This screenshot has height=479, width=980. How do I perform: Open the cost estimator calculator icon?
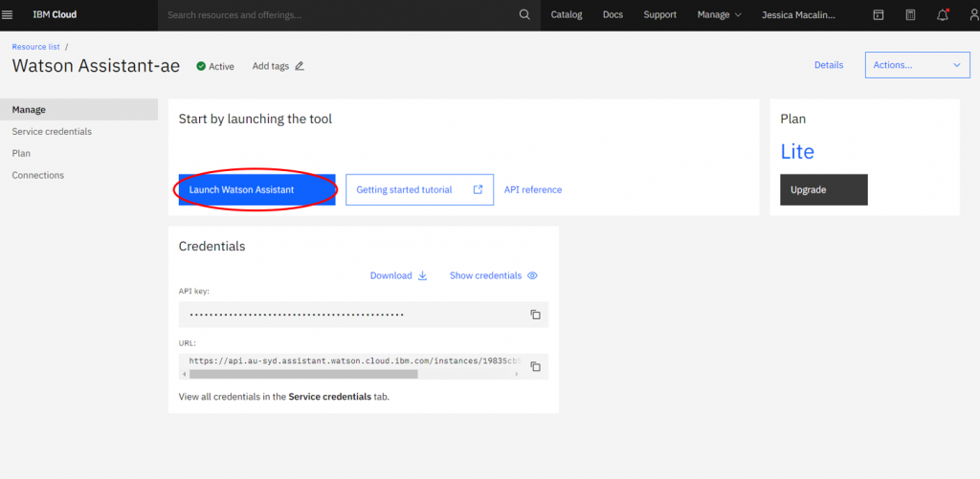pos(911,15)
